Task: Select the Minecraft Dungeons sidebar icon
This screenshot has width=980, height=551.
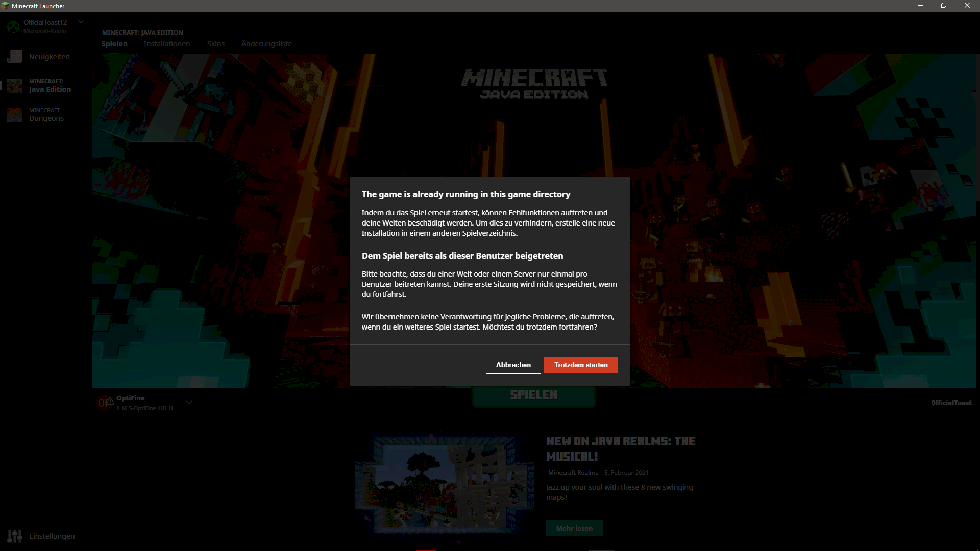Action: (x=14, y=115)
